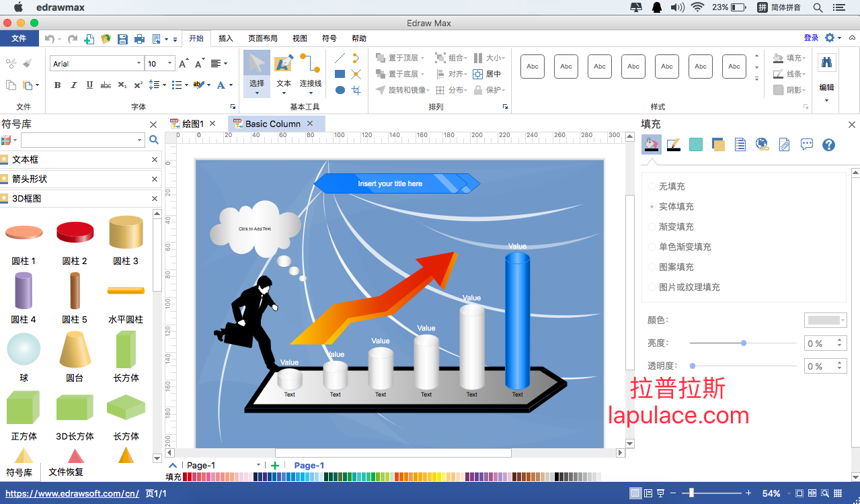Increase font size with larger A
This screenshot has height=504, width=860.
click(x=184, y=63)
